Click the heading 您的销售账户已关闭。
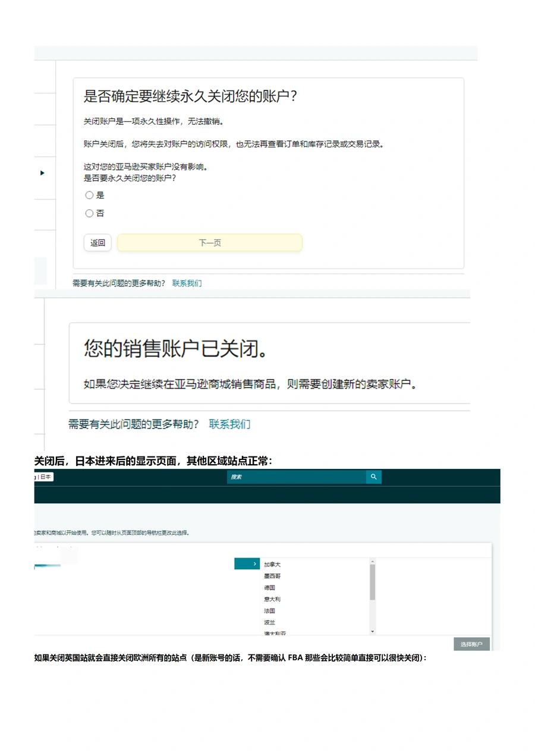535x756 pixels. (x=175, y=349)
